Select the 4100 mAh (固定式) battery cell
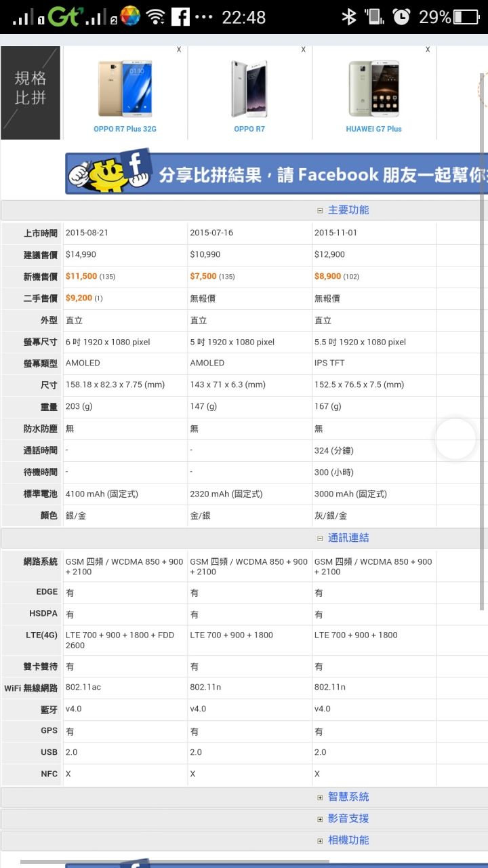488x868 pixels. point(102,494)
